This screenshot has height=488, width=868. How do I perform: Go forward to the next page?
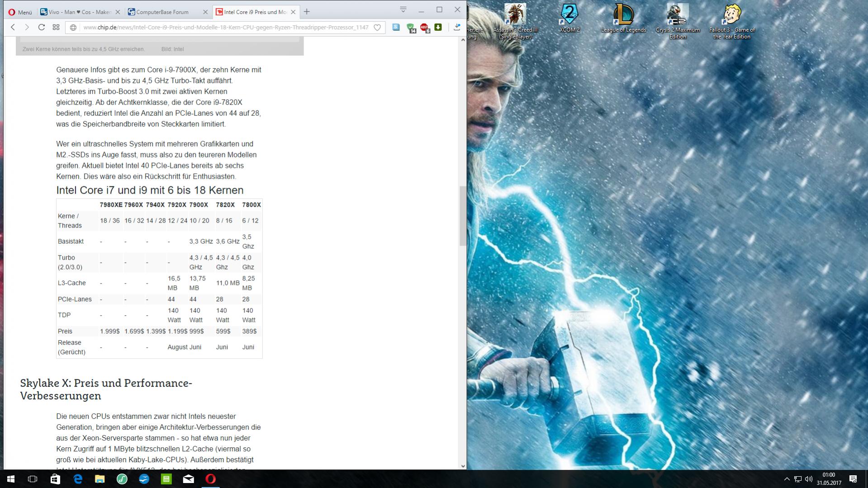point(27,27)
